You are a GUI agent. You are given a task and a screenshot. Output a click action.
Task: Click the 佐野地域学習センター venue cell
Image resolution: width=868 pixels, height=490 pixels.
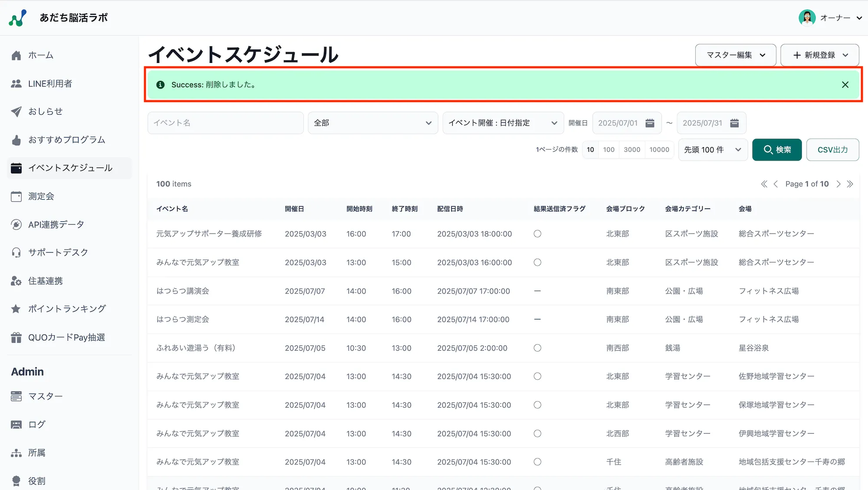point(776,376)
